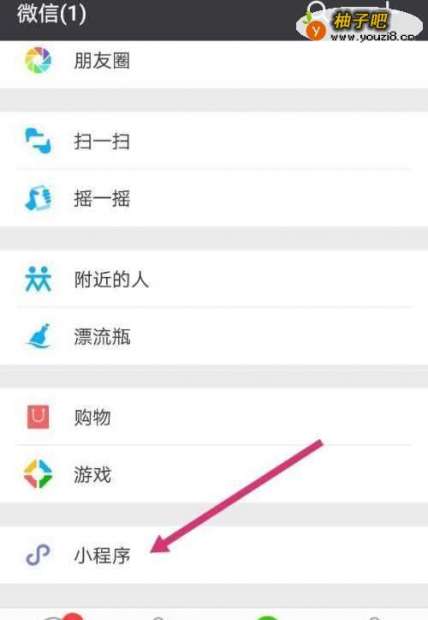Tap the 小程序 mini program icon
The image size is (428, 620).
[38, 555]
